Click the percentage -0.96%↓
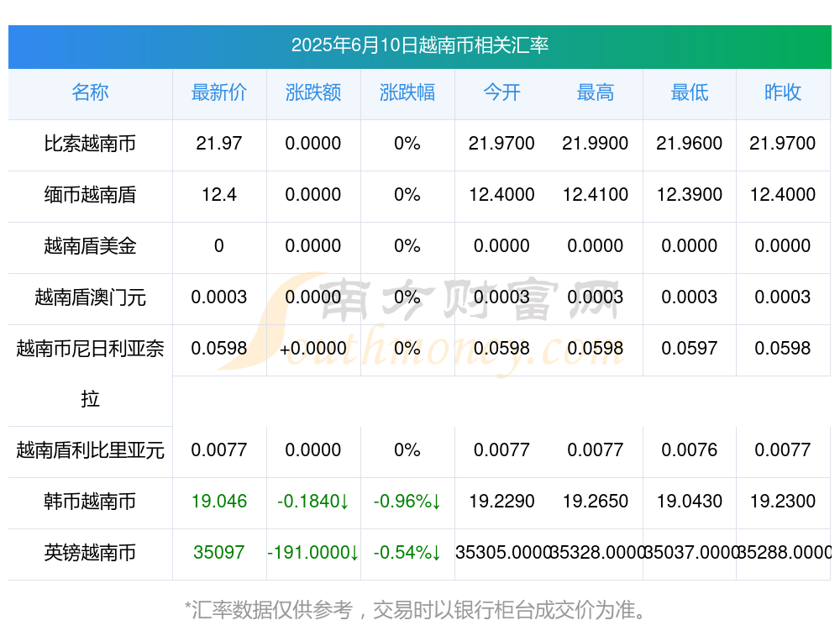The image size is (840, 636). point(407,502)
